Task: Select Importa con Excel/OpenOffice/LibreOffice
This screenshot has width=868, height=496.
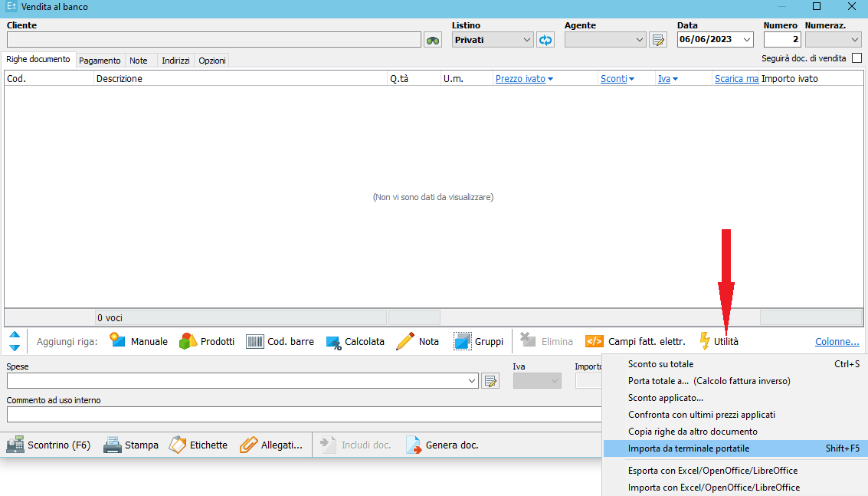Action: click(x=735, y=488)
